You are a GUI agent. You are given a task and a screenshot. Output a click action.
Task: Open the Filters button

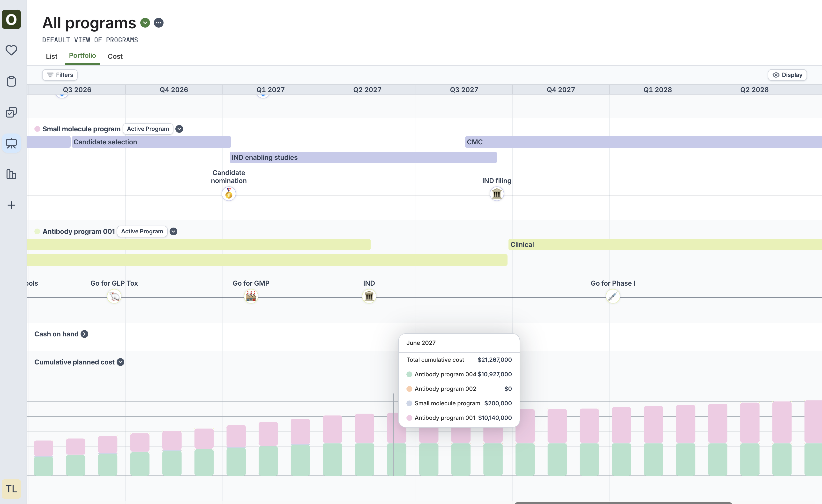pyautogui.click(x=60, y=75)
